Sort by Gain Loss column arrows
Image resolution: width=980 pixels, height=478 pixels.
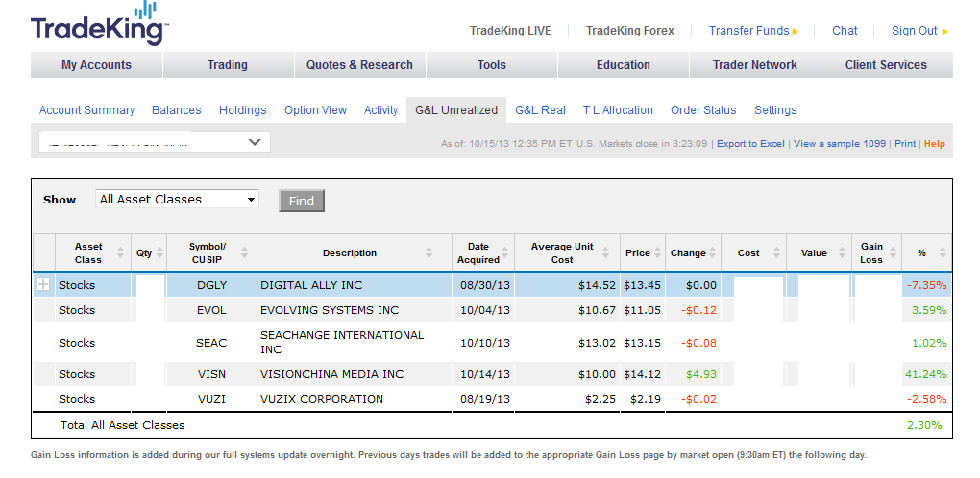tap(892, 252)
